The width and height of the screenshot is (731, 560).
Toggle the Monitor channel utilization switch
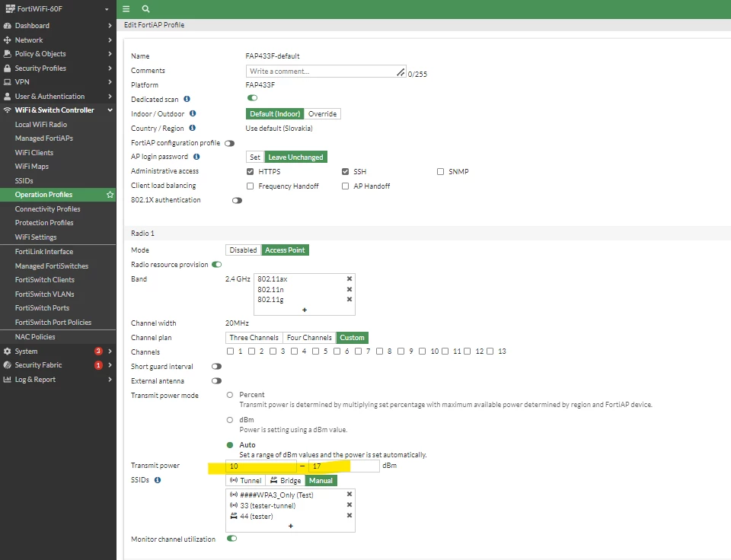[231, 538]
